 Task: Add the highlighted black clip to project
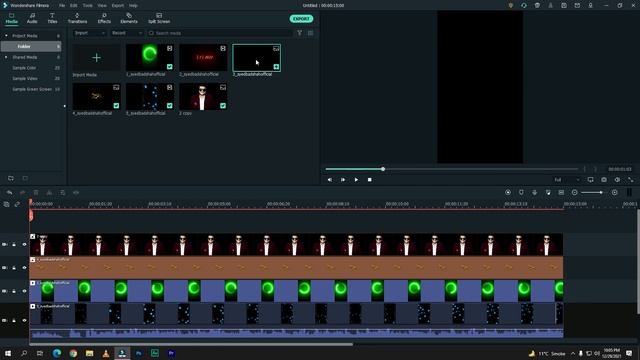click(x=276, y=67)
